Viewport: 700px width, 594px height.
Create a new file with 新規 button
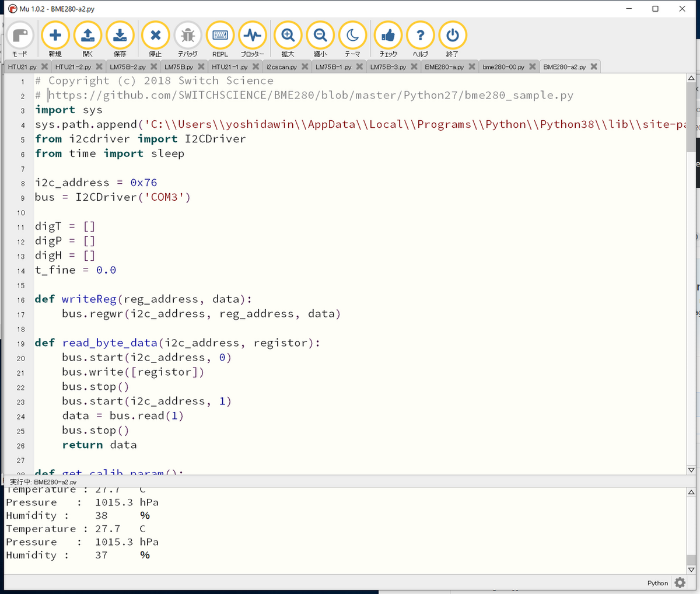(55, 36)
